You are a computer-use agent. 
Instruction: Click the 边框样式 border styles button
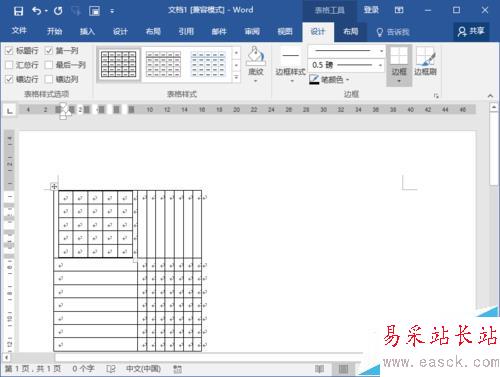[291, 65]
